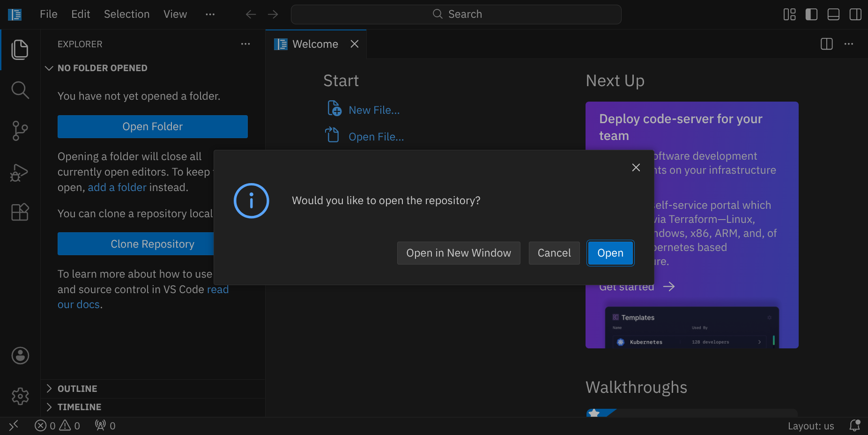
Task: Open the Run and Debug view
Action: click(x=20, y=172)
